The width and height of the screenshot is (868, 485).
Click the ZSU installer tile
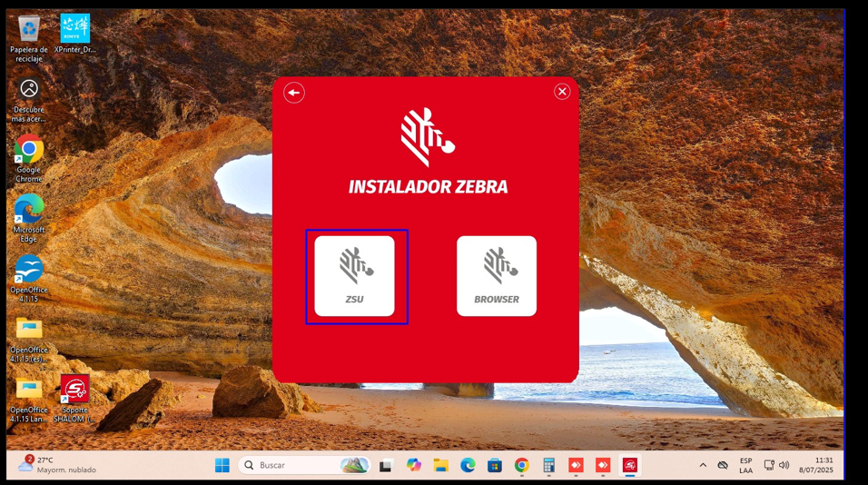click(354, 276)
